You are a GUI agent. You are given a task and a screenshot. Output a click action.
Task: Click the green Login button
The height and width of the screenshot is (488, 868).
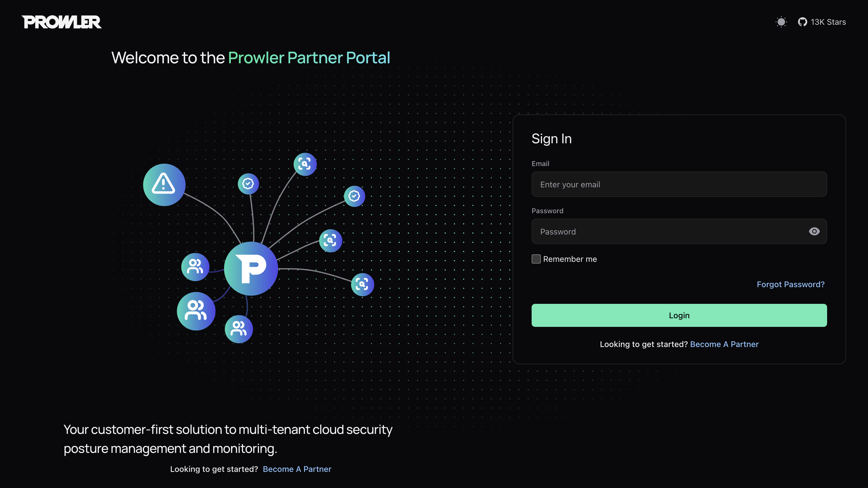679,315
